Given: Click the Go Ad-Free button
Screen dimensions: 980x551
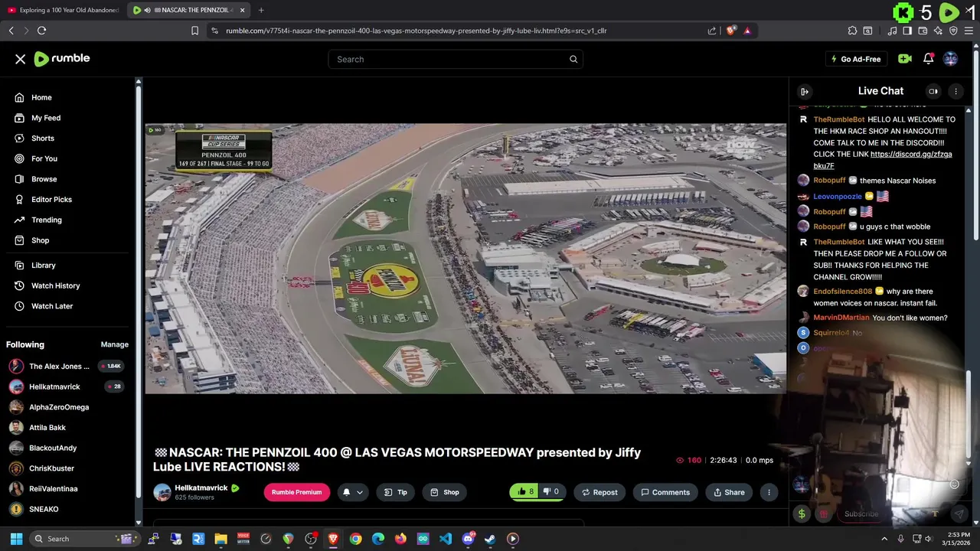Looking at the screenshot, I should click(x=855, y=59).
